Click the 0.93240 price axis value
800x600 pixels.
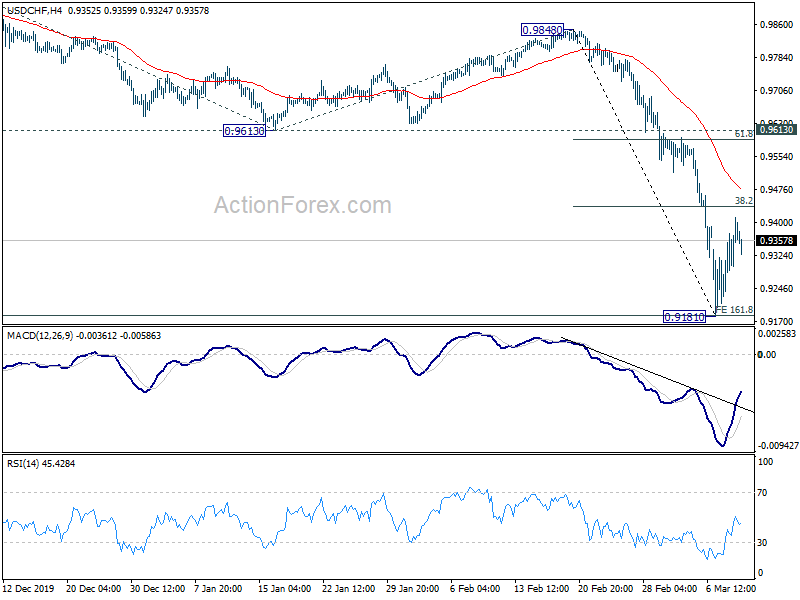coord(777,256)
